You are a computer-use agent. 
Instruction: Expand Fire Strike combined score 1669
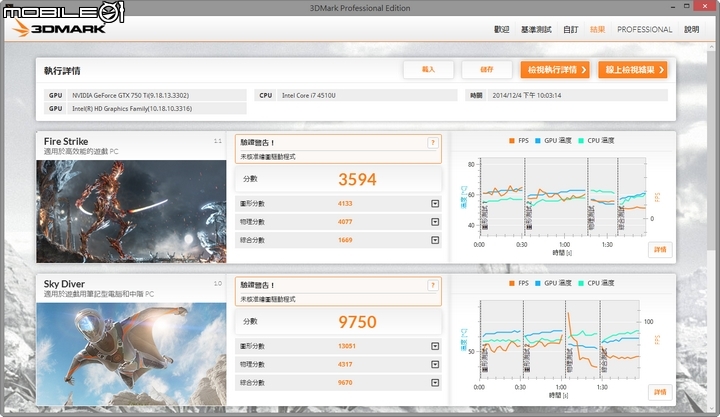pyautogui.click(x=435, y=240)
